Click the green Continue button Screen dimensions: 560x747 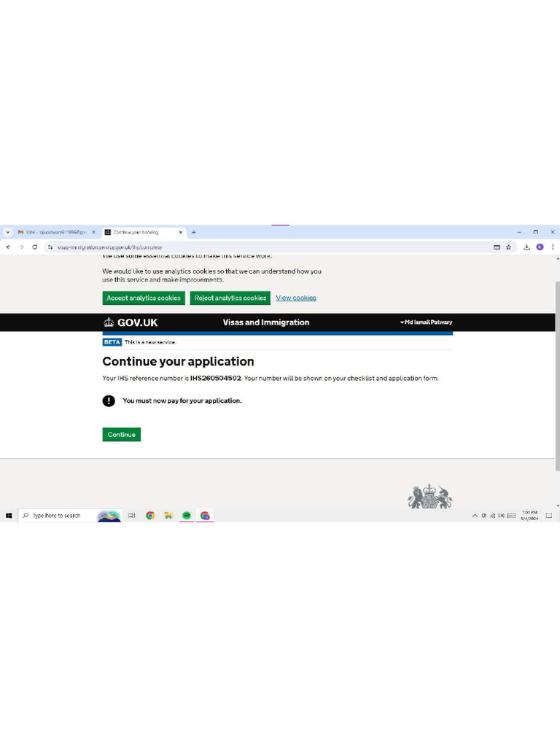(122, 435)
